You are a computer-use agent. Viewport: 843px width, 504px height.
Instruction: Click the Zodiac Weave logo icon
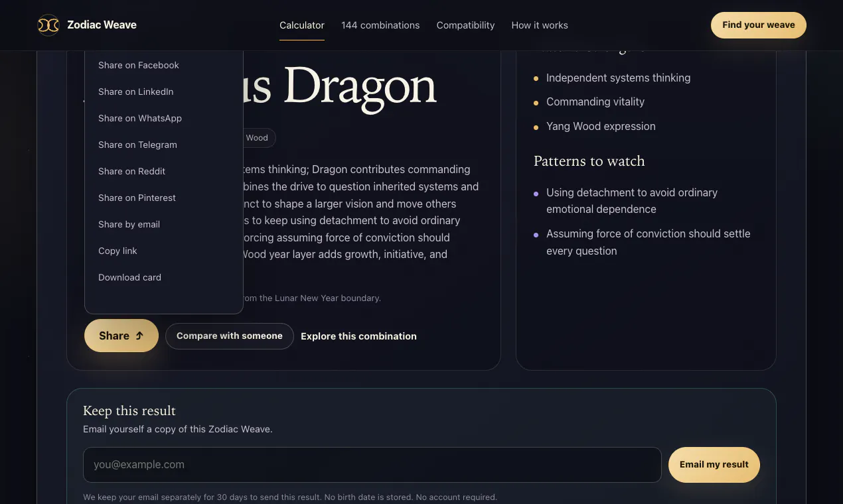[x=48, y=25]
